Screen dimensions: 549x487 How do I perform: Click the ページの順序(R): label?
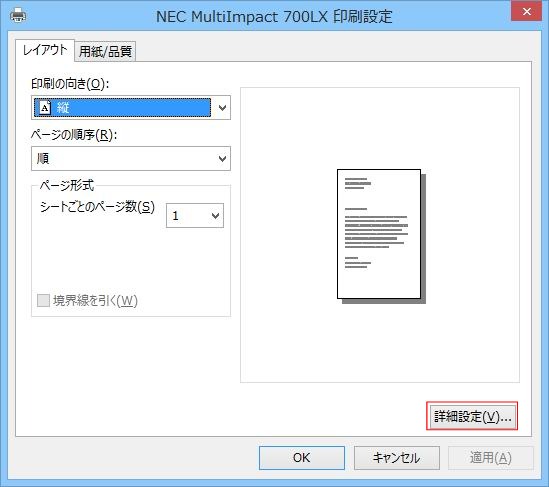coord(74,135)
